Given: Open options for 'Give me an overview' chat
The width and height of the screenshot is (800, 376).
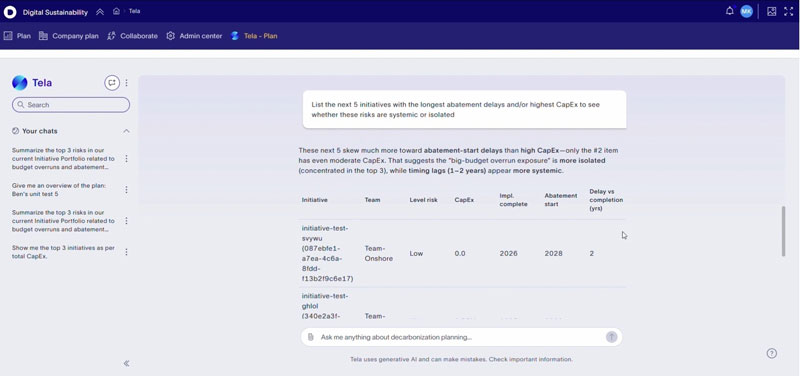Looking at the screenshot, I should 127,189.
